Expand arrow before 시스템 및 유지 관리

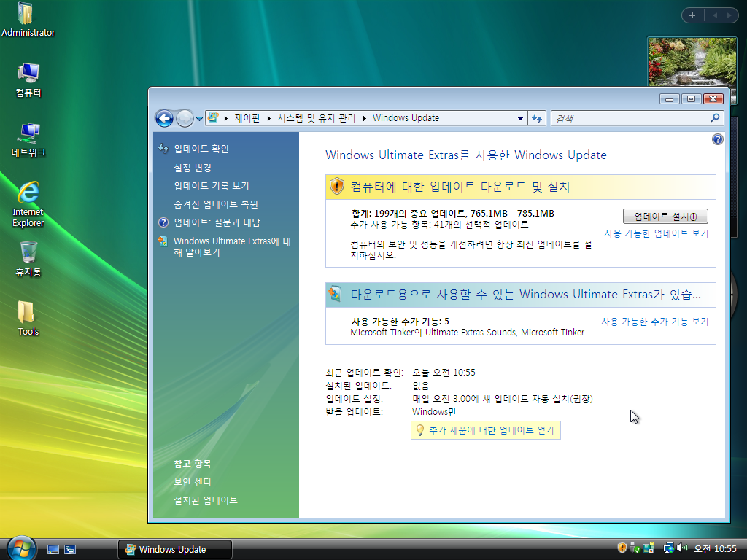coord(269,118)
